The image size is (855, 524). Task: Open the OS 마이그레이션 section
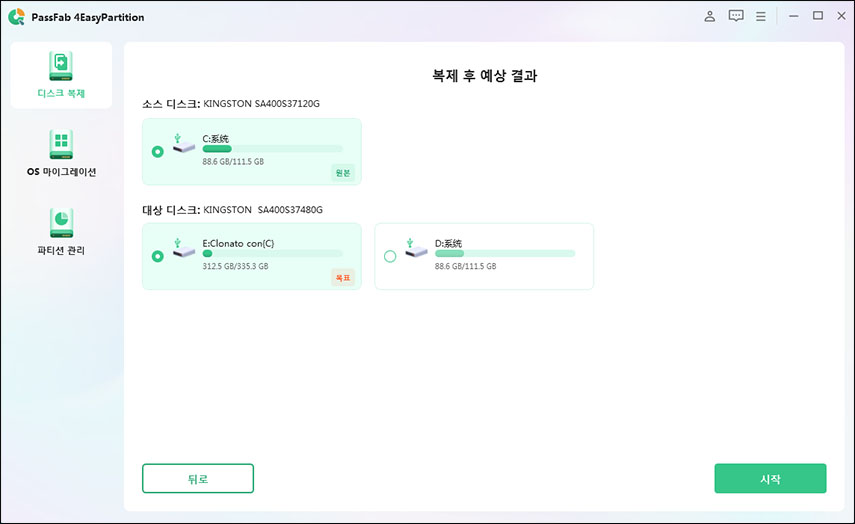61,153
